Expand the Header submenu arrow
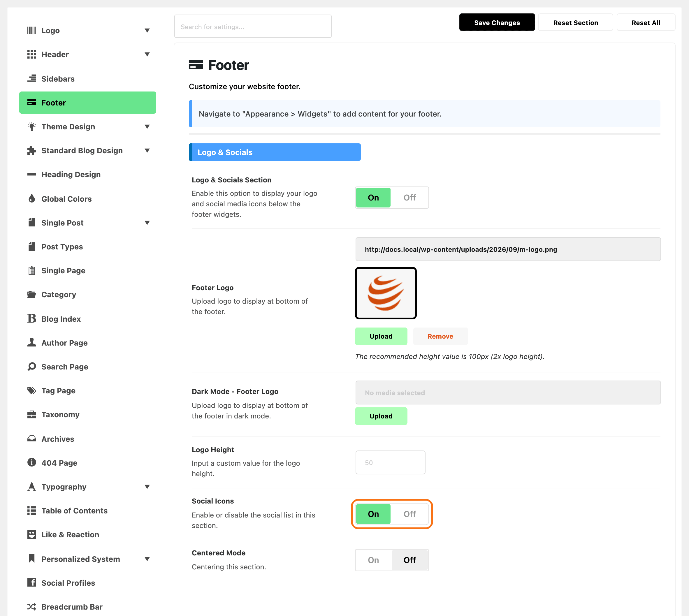Screen dimensions: 689x616 [x=147, y=54]
